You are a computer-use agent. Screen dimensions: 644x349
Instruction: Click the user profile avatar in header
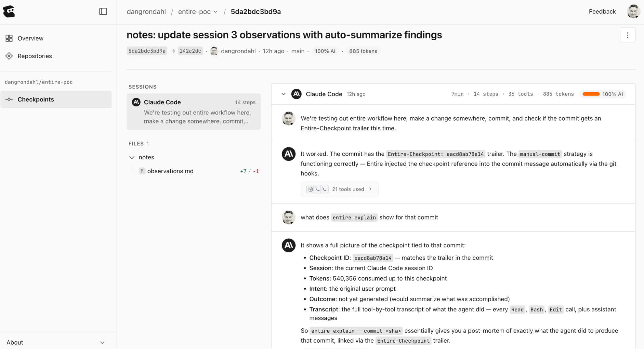(x=633, y=12)
